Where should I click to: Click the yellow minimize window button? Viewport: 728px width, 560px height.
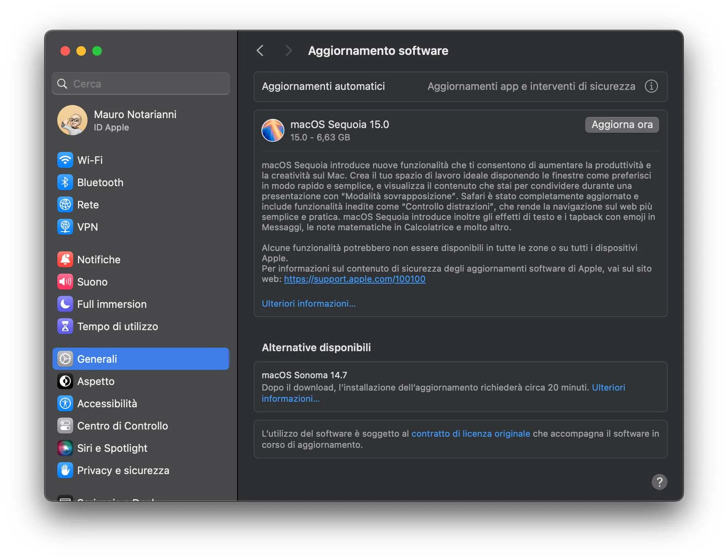pos(81,51)
